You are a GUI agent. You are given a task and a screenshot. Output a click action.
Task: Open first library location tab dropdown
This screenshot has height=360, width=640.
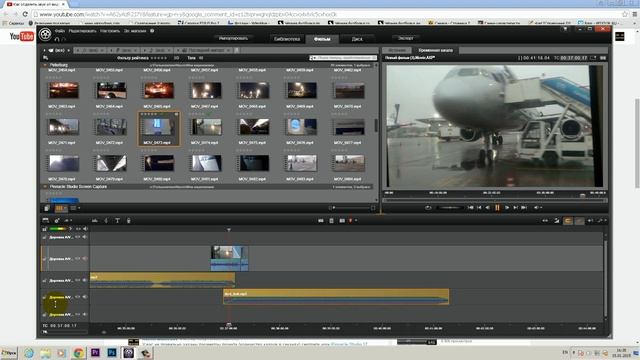(x=69, y=50)
